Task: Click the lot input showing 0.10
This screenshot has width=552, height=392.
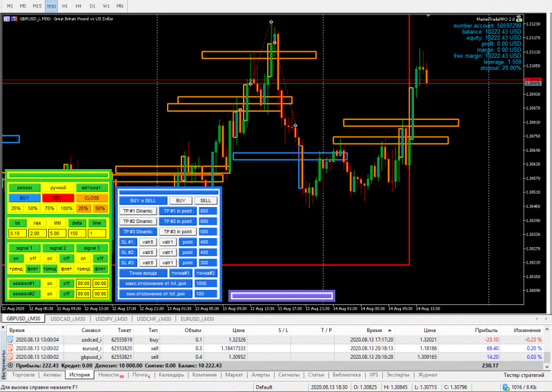Action: click(x=17, y=233)
